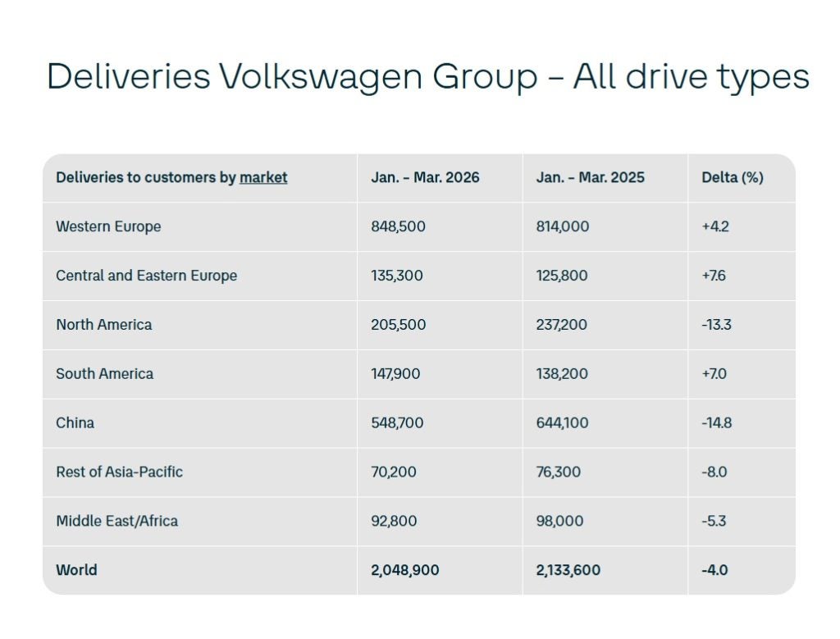
Task: Click the bold "World" total row label
Action: coord(76,570)
